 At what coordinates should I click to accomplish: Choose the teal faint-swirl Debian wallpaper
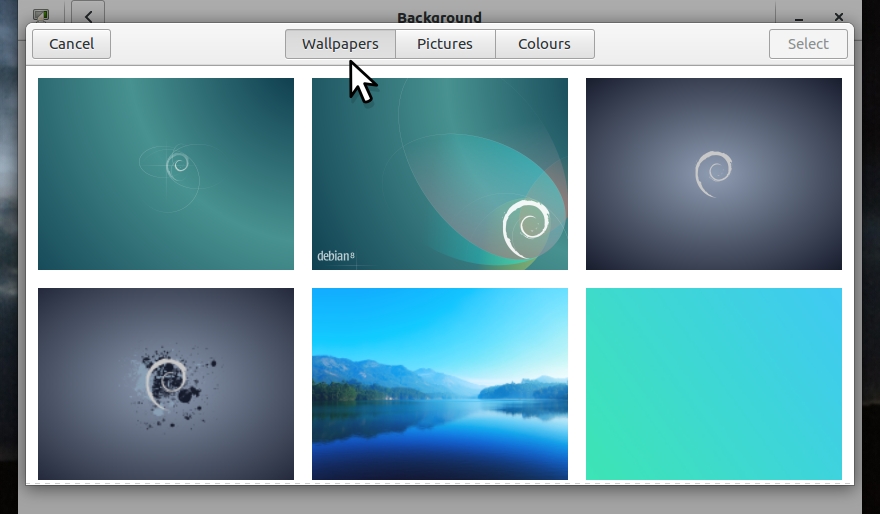[166, 174]
